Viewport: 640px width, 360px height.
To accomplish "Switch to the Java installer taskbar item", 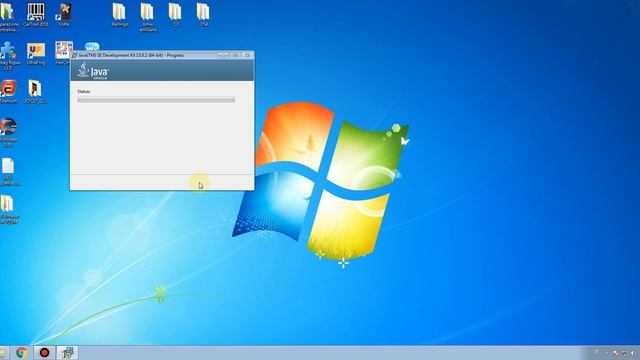I will click(x=67, y=353).
